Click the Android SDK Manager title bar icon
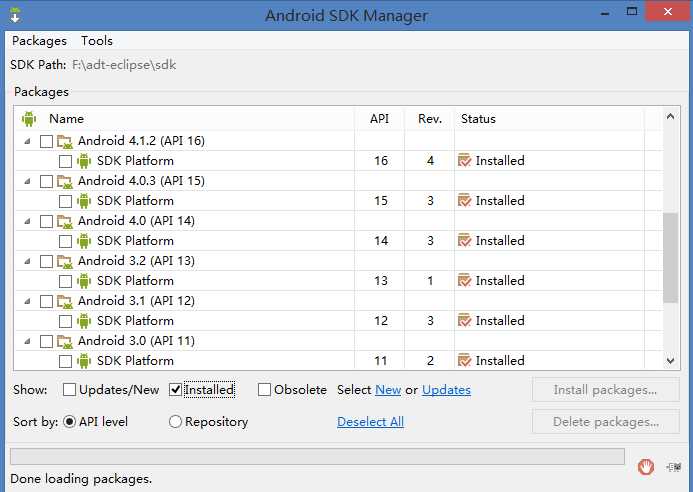The image size is (693, 492). click(x=15, y=15)
